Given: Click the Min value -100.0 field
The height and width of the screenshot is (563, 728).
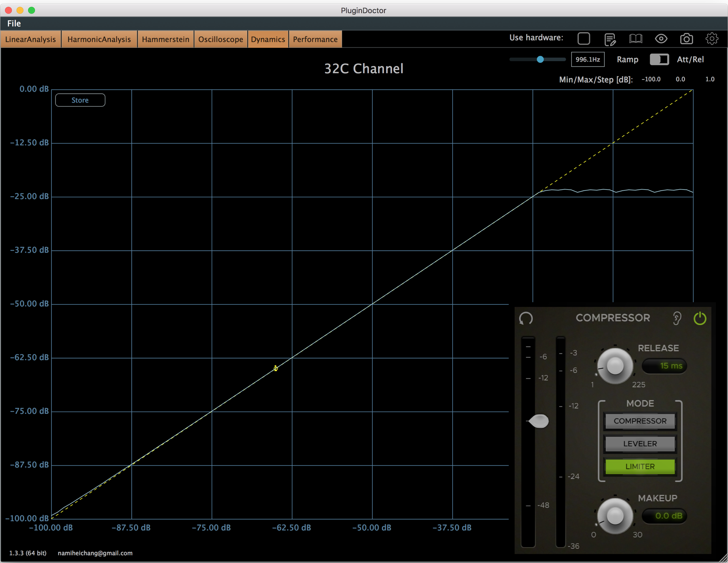Looking at the screenshot, I should point(651,80).
